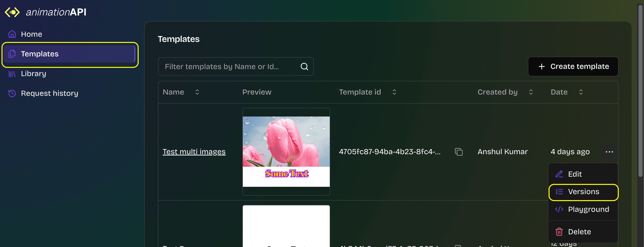Select Versions in the context menu
644x247 pixels.
[x=584, y=192]
